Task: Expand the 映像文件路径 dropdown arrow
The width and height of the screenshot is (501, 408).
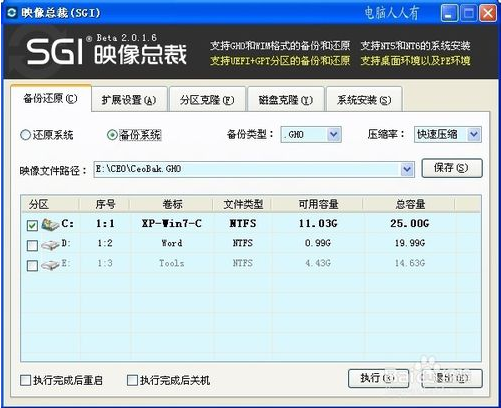Action: click(407, 169)
